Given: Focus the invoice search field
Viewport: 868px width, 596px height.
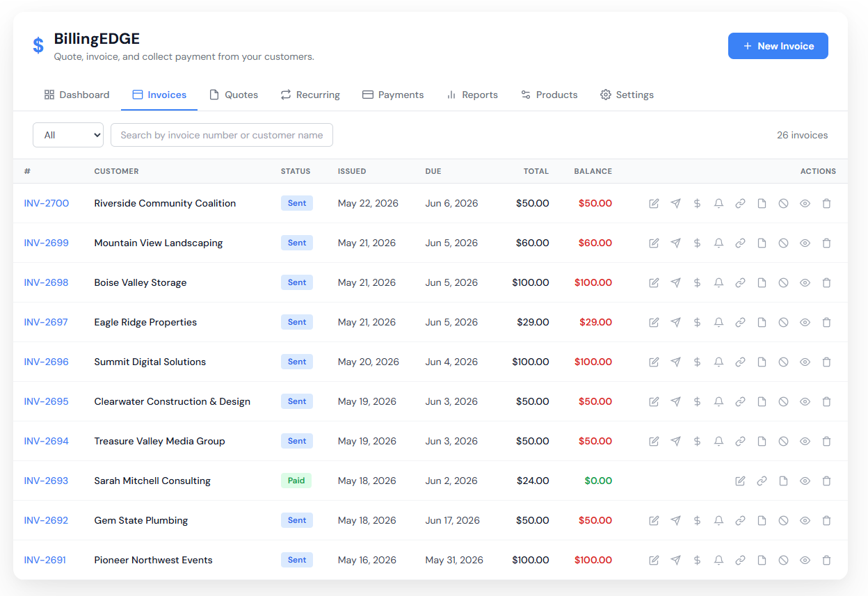Looking at the screenshot, I should [222, 135].
